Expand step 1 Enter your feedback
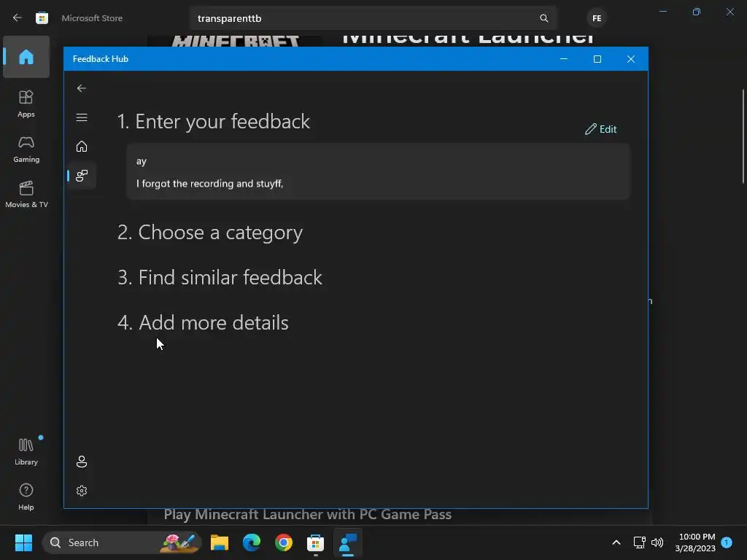 point(214,122)
